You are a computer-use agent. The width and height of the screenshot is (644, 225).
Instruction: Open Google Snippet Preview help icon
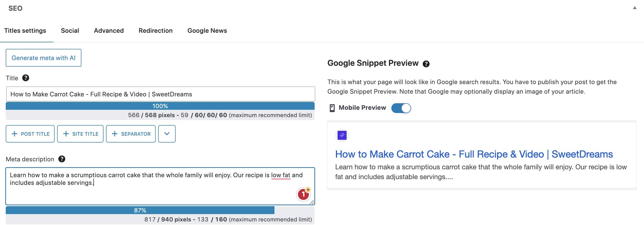(426, 64)
